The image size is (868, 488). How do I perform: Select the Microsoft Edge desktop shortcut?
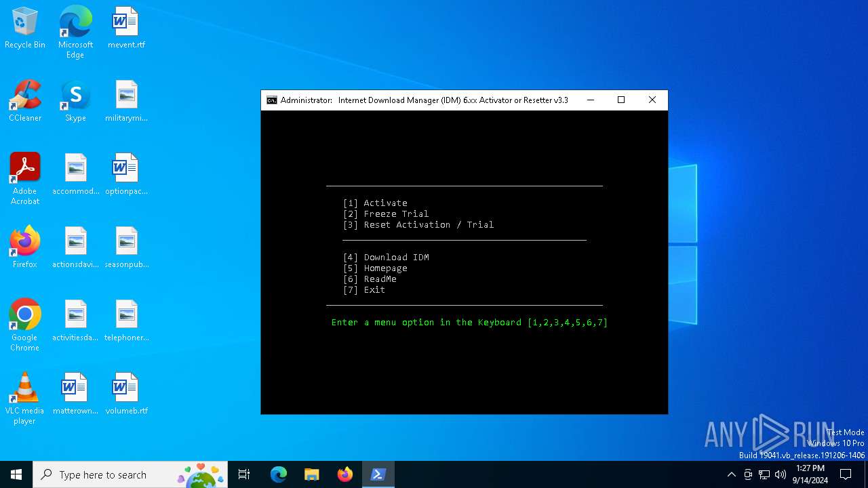[75, 33]
